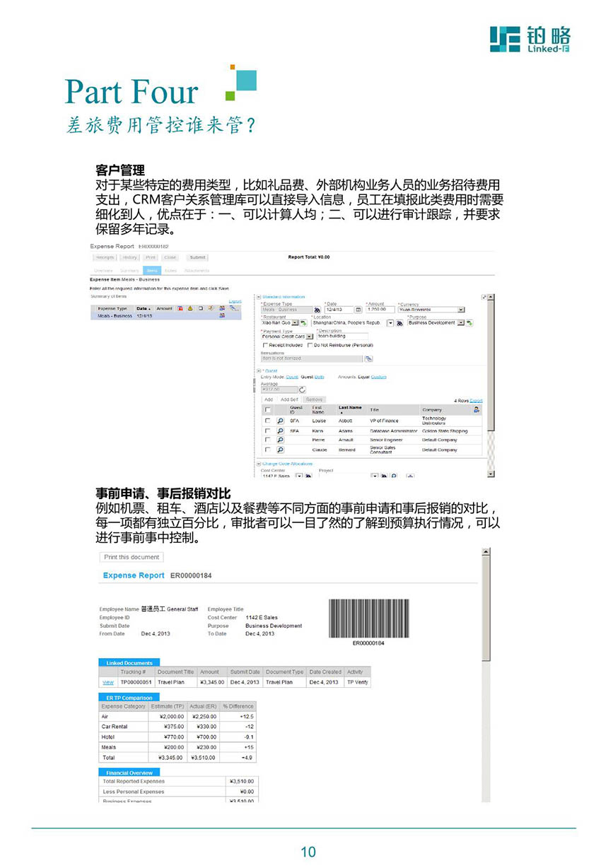Open Expense Type lookup binoculars icon
Viewport: 601px width, 868px height.
tap(317, 310)
